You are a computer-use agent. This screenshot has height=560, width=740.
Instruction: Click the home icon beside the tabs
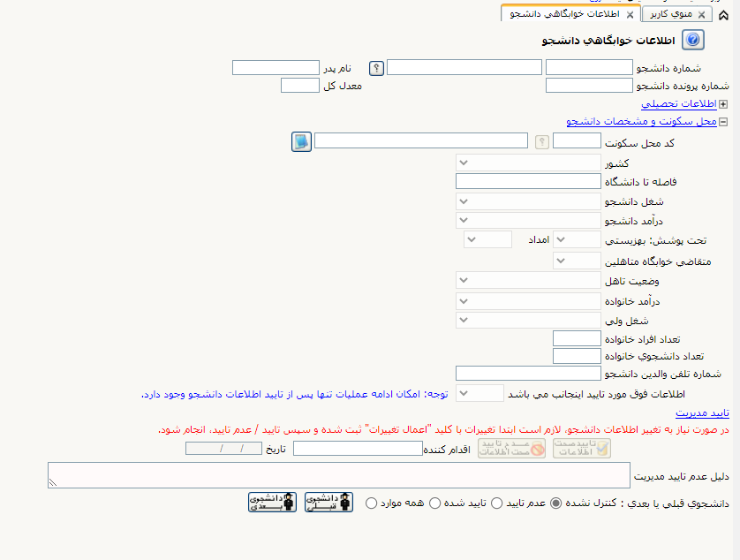(723, 15)
